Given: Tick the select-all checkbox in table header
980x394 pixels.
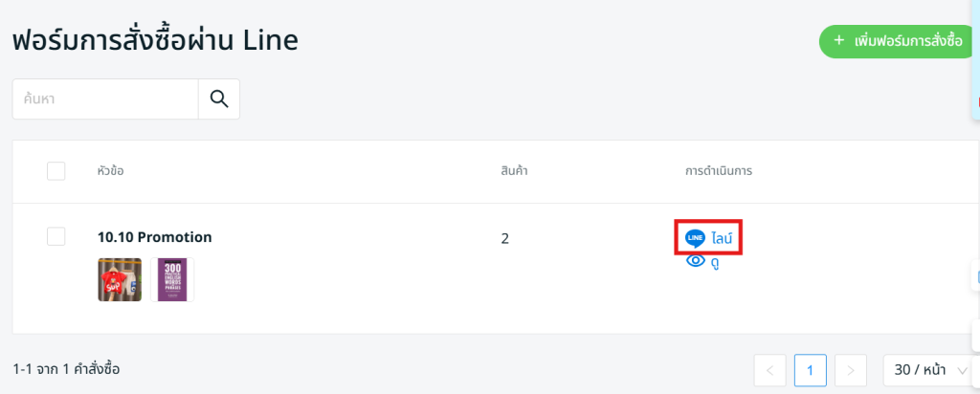Looking at the screenshot, I should [x=56, y=171].
